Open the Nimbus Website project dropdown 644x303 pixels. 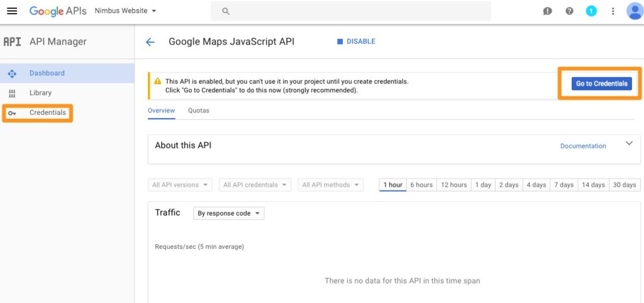pyautogui.click(x=125, y=11)
